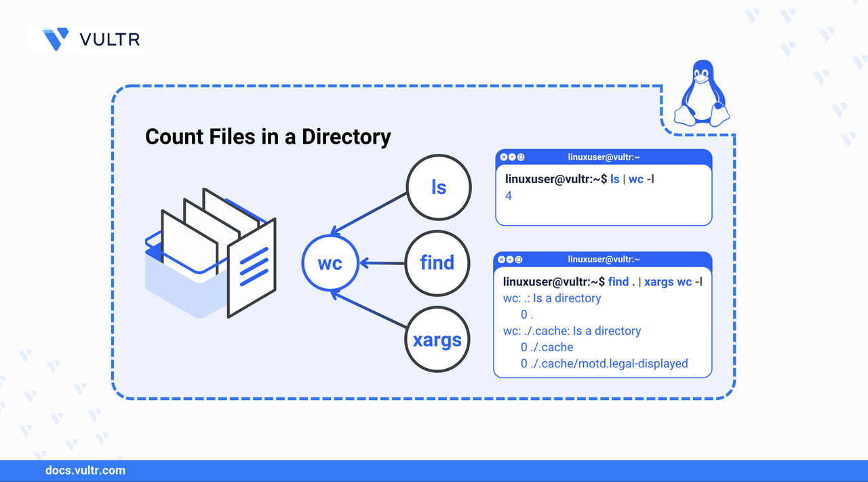Select the ls command circle

click(x=438, y=186)
